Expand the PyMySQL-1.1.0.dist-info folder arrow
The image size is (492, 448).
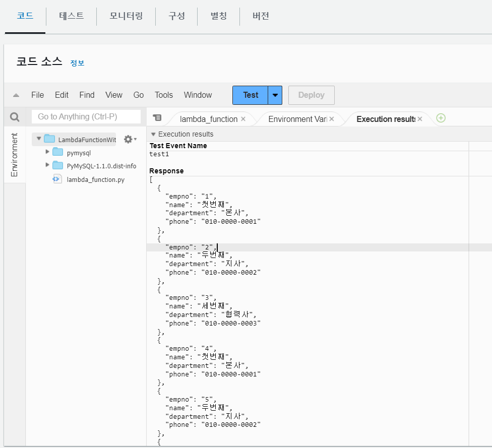click(47, 165)
